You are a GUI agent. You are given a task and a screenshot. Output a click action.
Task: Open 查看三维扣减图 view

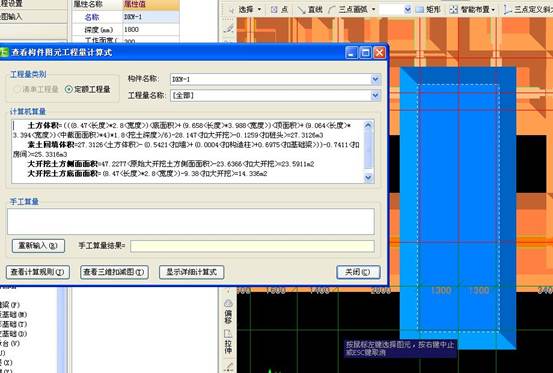[114, 272]
